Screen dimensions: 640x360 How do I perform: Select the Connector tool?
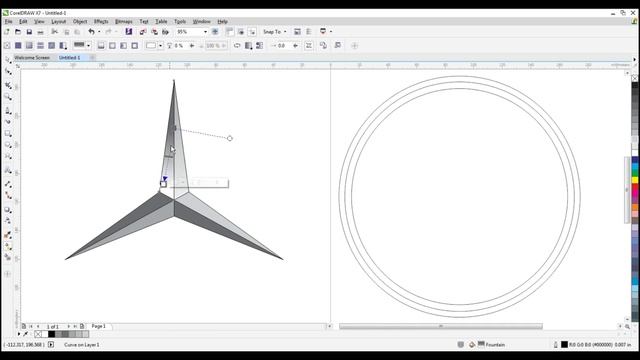(x=8, y=196)
